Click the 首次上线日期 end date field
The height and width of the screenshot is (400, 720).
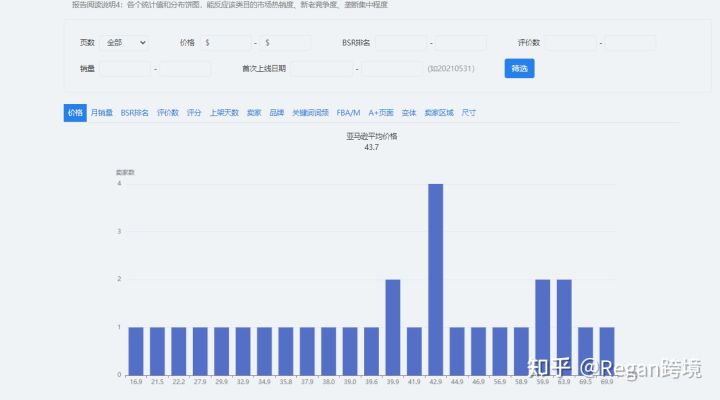click(x=392, y=68)
